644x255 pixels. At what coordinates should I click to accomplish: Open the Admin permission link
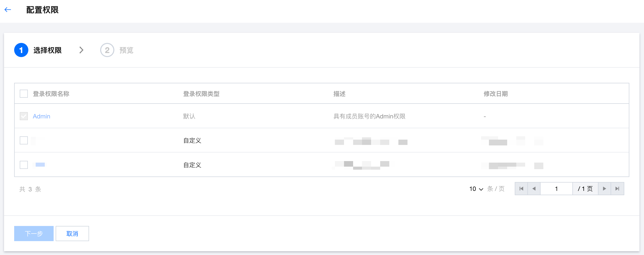point(41,116)
